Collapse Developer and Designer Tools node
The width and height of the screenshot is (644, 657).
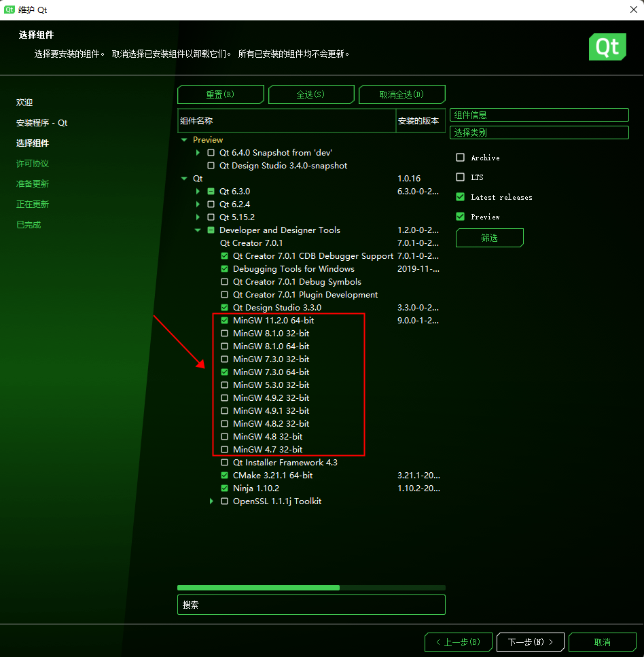198,230
